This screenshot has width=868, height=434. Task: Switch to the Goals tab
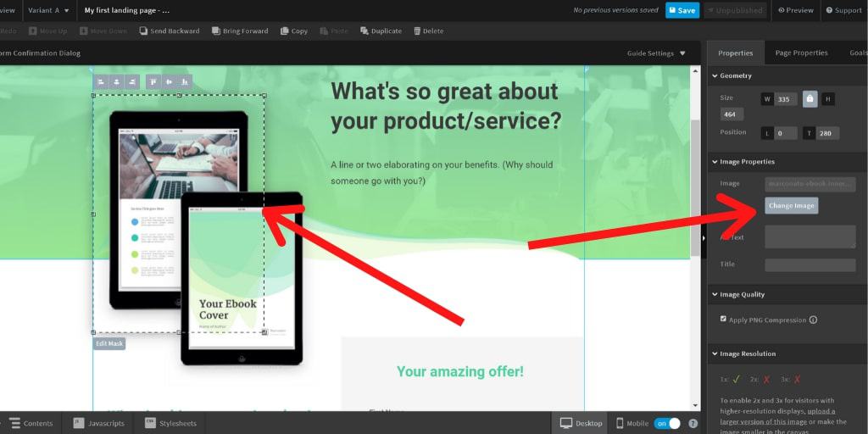(857, 53)
